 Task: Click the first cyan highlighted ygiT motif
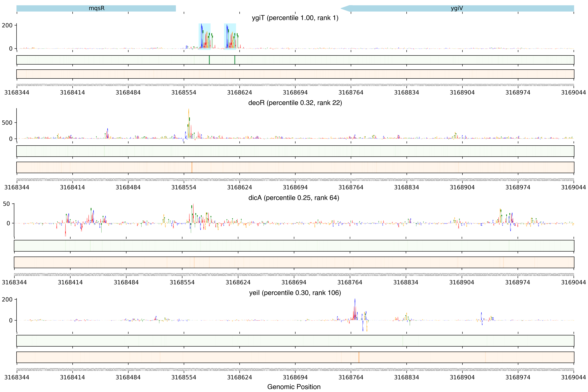click(204, 37)
